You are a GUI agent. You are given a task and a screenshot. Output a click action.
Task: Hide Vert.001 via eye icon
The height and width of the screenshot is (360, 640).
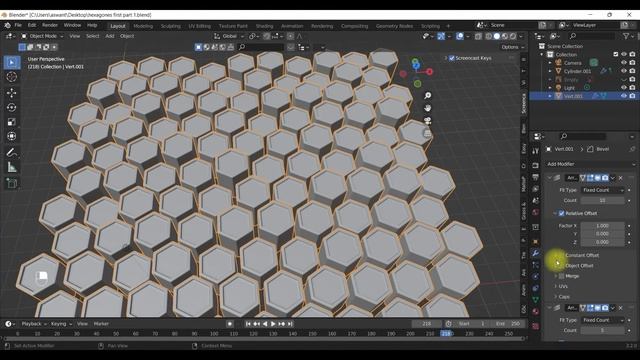624,96
